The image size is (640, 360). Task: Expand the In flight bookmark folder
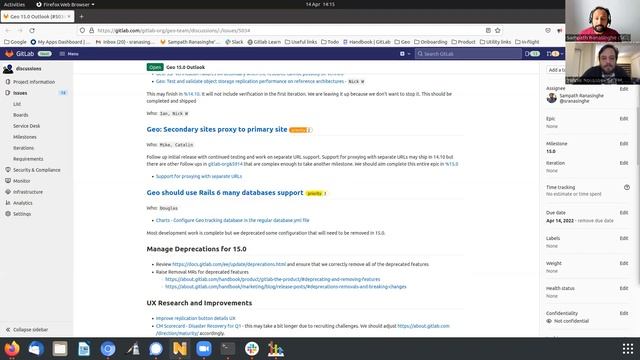[527, 42]
